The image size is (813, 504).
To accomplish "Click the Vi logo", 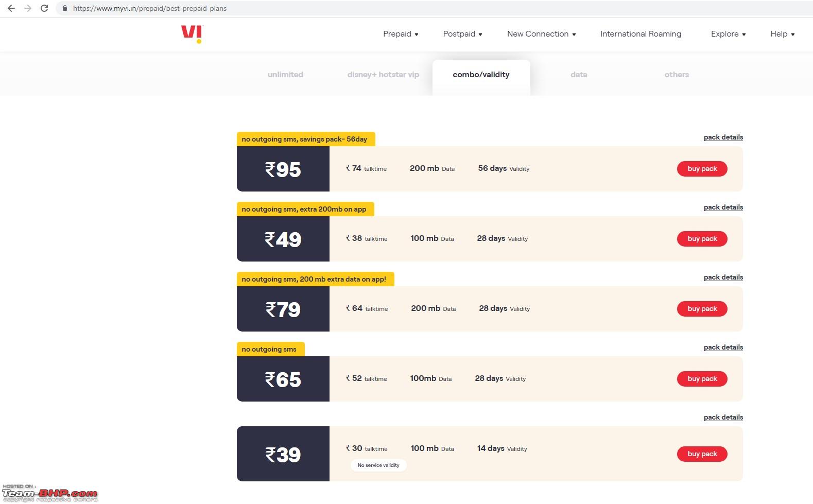I will (192, 34).
